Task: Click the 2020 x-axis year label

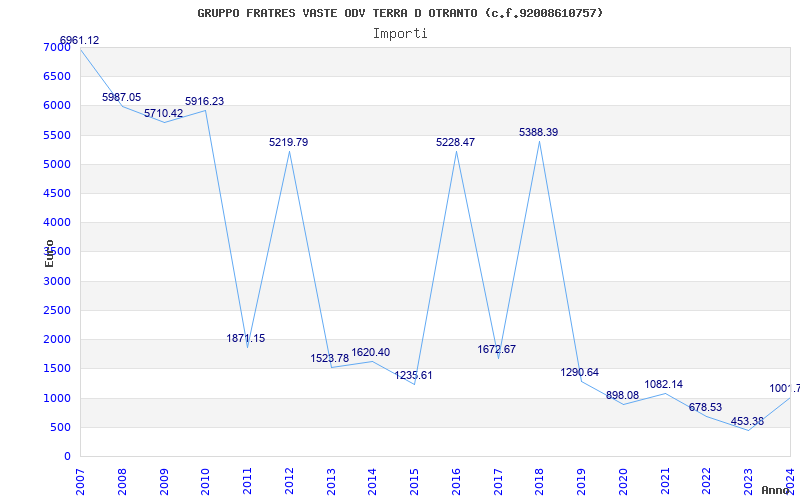Action: point(623,482)
